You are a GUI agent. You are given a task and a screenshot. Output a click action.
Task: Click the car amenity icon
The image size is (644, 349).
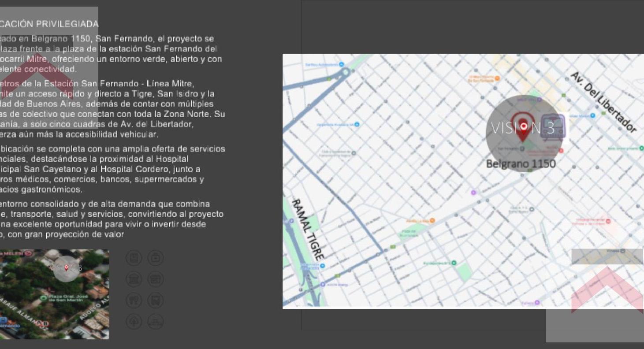tap(155, 321)
